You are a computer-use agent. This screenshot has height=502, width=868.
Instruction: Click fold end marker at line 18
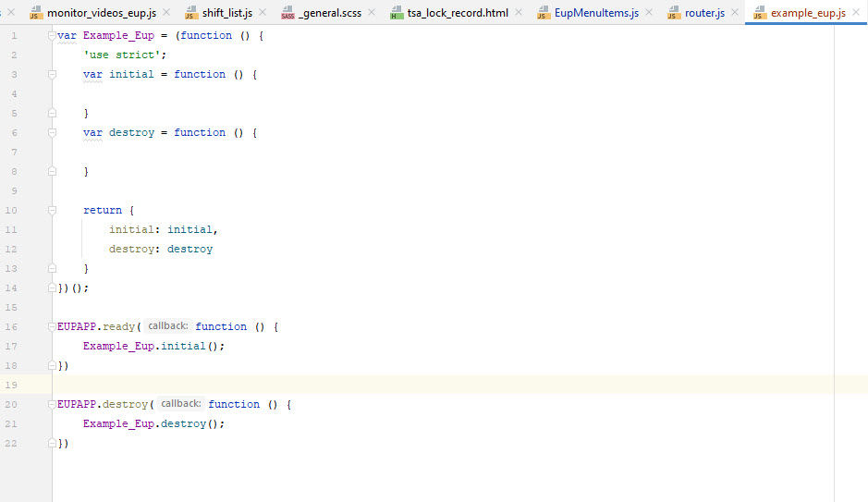(52, 365)
